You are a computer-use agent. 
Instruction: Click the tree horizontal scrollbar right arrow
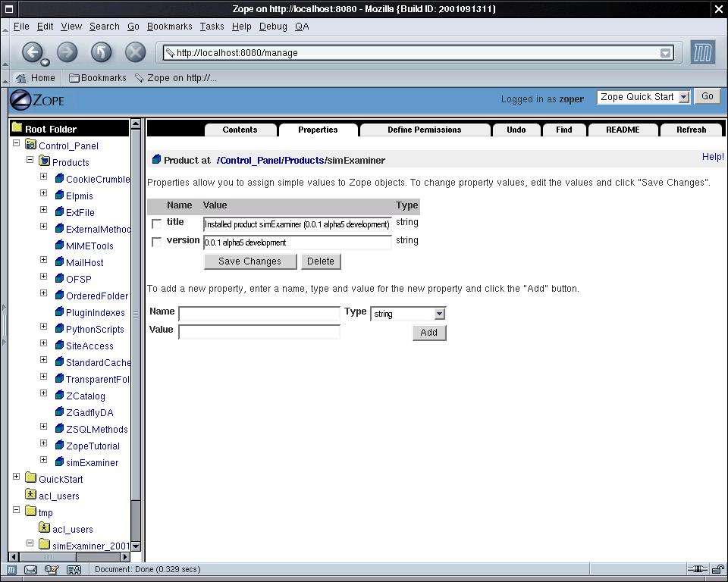[x=125, y=556]
